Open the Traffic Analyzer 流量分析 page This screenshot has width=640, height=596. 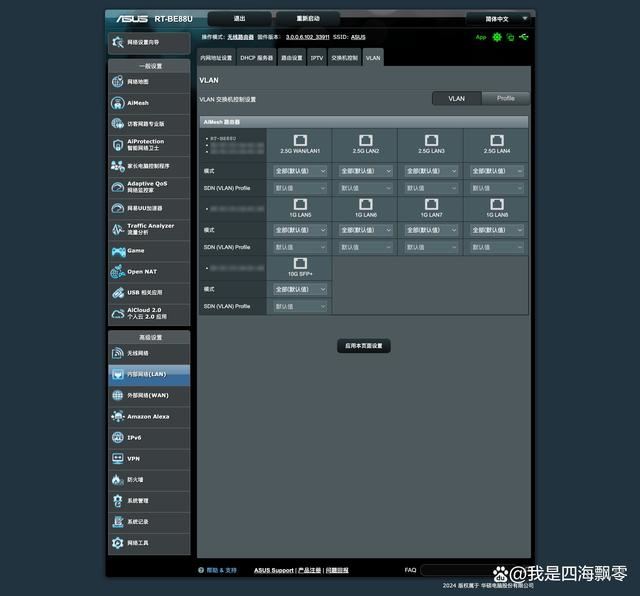(148, 229)
